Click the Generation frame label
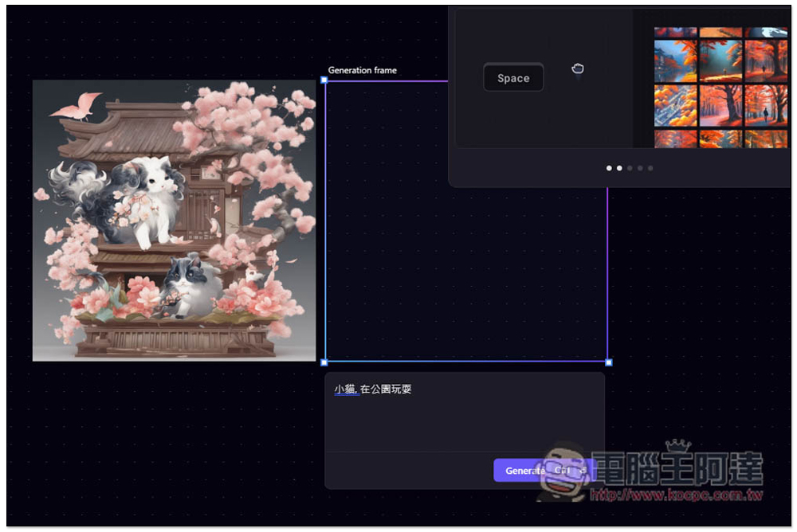The image size is (797, 532). (362, 70)
